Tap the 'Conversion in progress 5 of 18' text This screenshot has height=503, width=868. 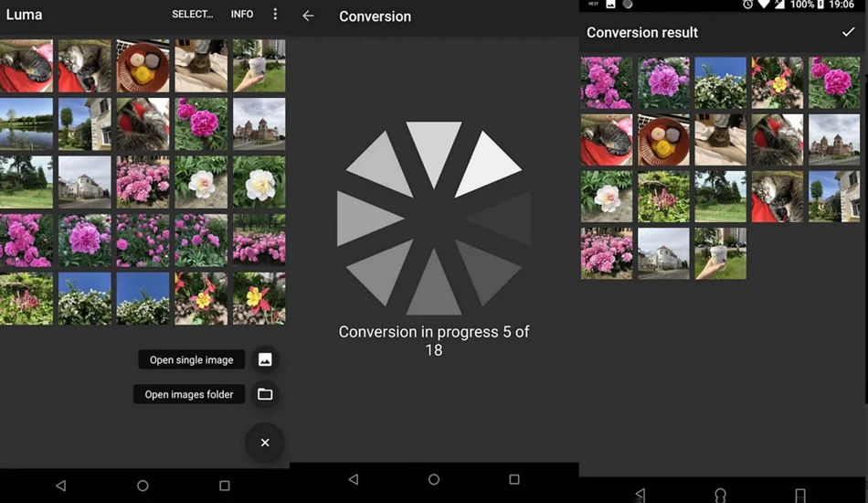(x=434, y=341)
